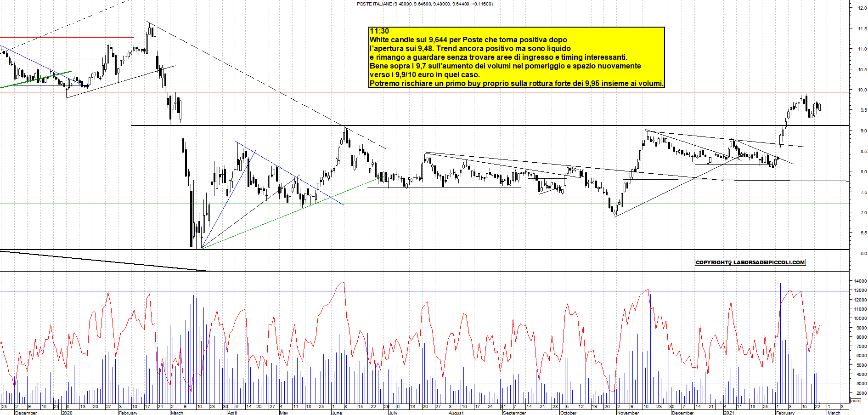This screenshot has width=868, height=415.
Task: Click the COPYRIGHT LABORSADEIPICCOLI.COM label
Action: 750,262
